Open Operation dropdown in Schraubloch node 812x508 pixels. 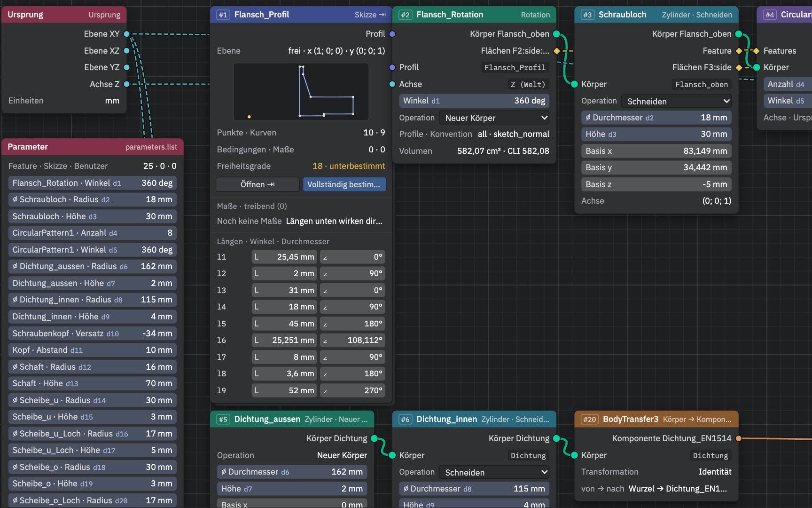[676, 101]
